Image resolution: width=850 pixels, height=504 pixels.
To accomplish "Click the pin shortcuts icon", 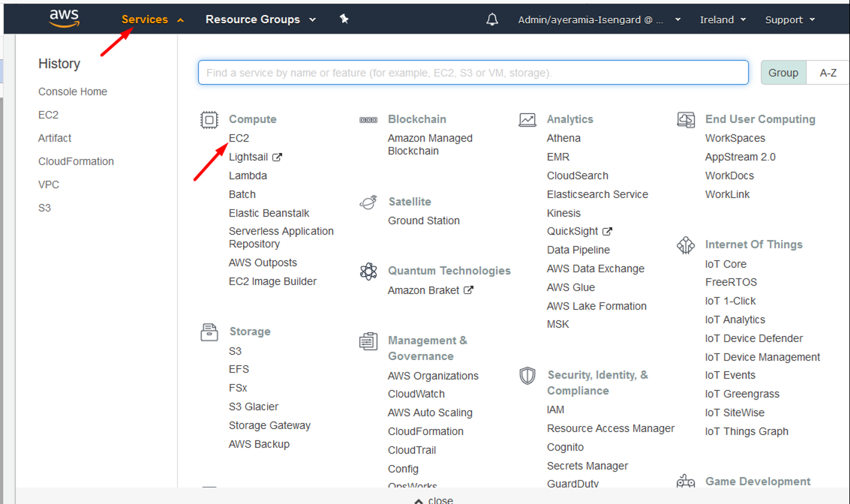I will [x=344, y=19].
